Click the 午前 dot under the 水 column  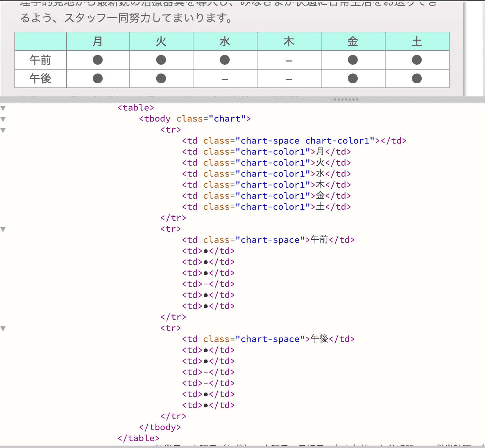pyautogui.click(x=225, y=60)
